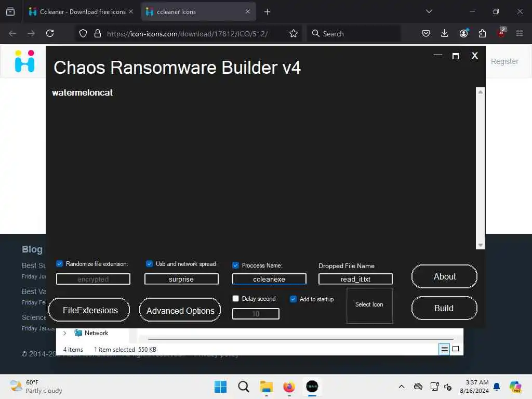Open the Windows Start menu
The height and width of the screenshot is (399, 532).
pyautogui.click(x=220, y=387)
